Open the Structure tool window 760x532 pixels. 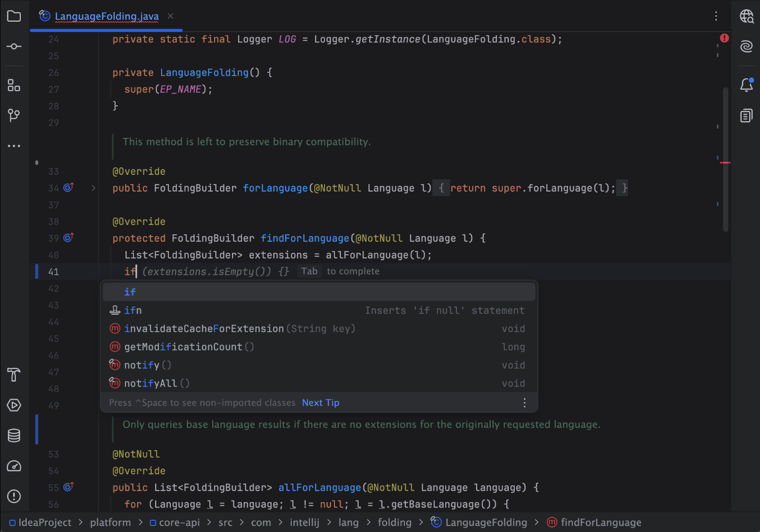coord(14,85)
